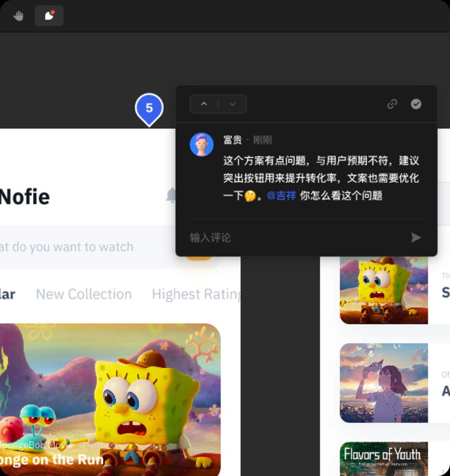Go to previous comment with up chevron
Viewport: 450px width, 476px height.
coord(204,104)
